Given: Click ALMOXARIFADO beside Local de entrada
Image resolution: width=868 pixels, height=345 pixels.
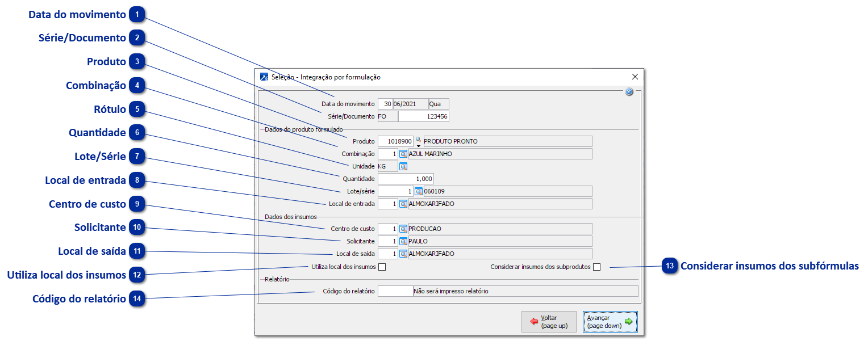Looking at the screenshot, I should point(432,204).
